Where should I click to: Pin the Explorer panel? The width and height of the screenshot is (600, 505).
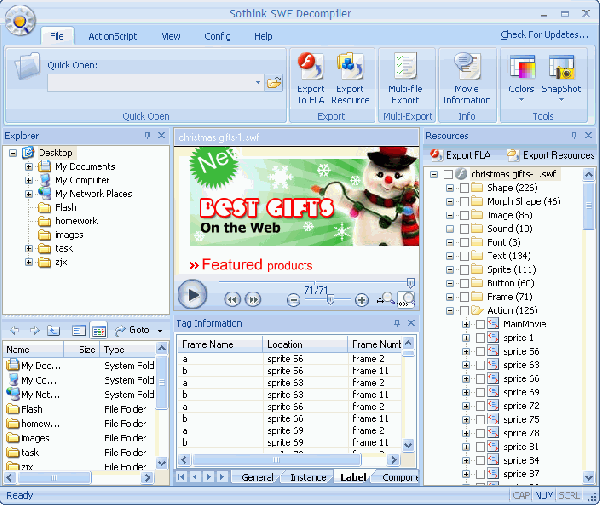pyautogui.click(x=147, y=135)
